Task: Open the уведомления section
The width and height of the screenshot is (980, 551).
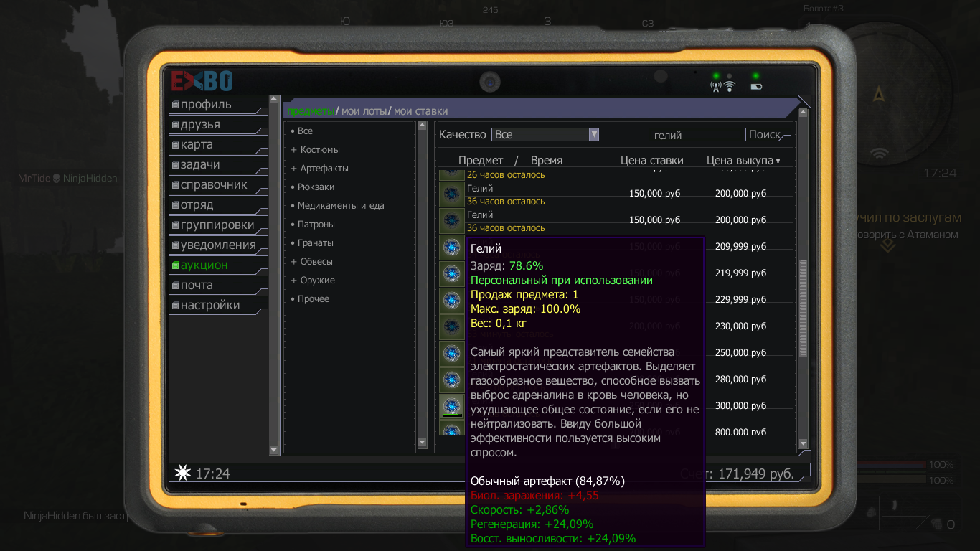Action: tap(218, 245)
